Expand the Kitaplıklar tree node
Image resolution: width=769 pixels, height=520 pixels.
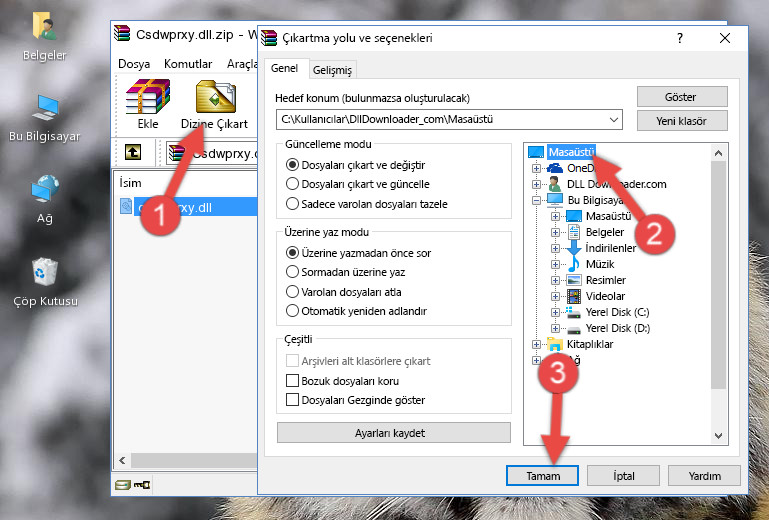pyautogui.click(x=536, y=344)
